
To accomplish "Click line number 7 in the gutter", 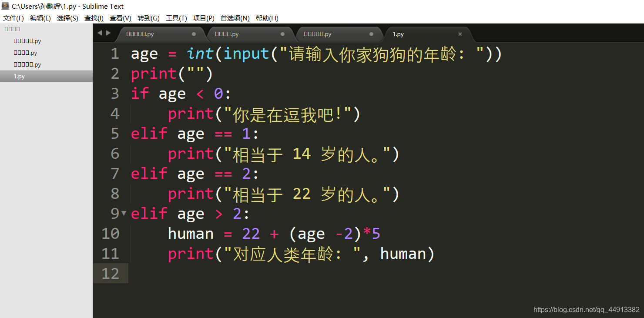I will pos(115,174).
